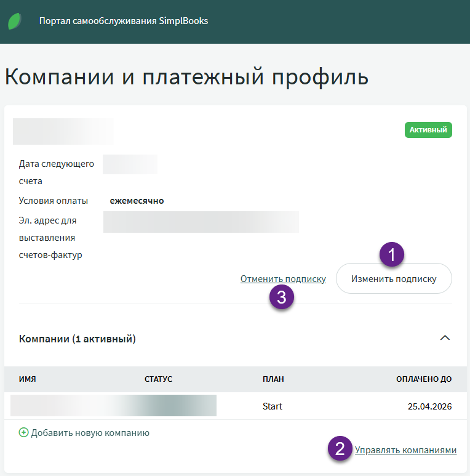The width and height of the screenshot is (470, 476).
Task: Click the "ежемесячно" payment terms value
Action: [137, 201]
